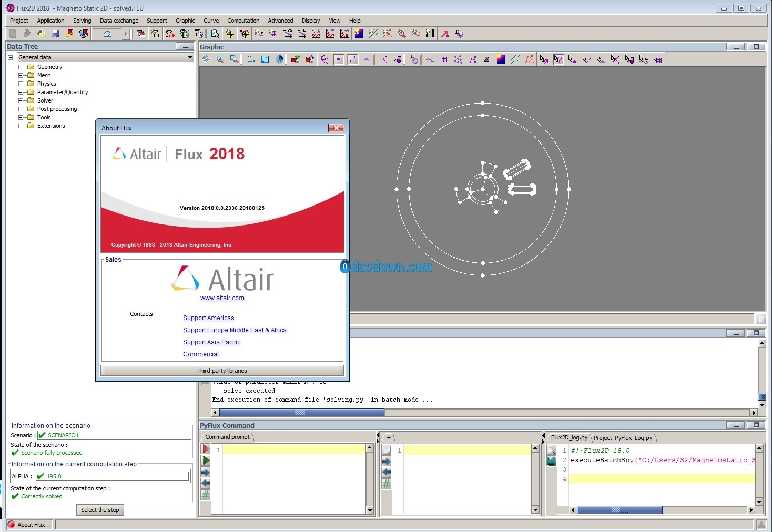
Task: Click the Refresh view icon in Graphic toolbar
Action: (x=206, y=59)
